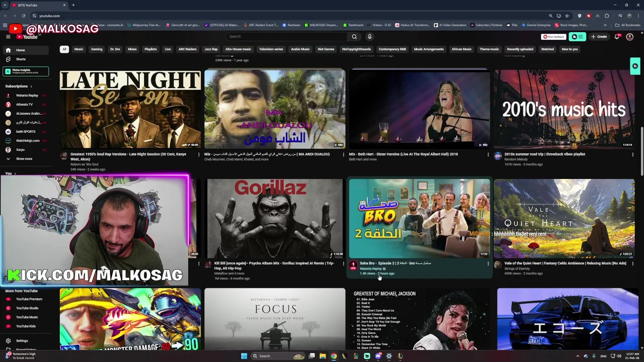The image size is (644, 362).
Task: Open the Watania Replay channel avatar under Saha Bro
Action: click(x=353, y=265)
